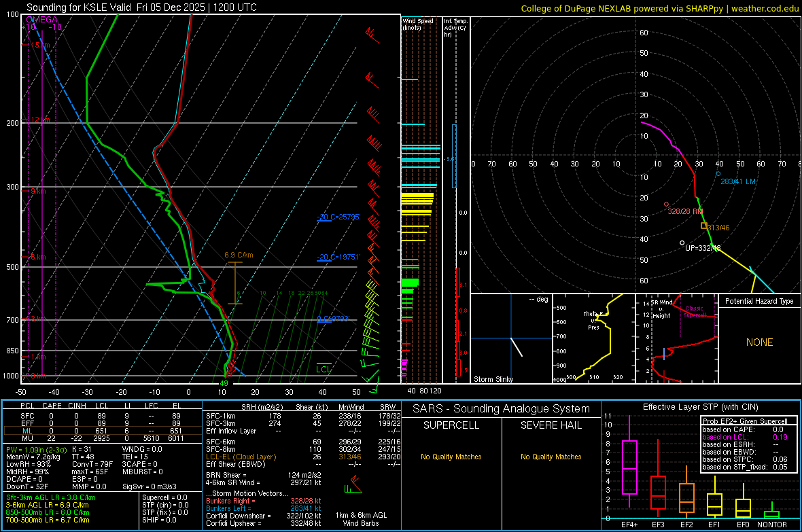This screenshot has width=802, height=532.
Task: Click the Prob EF2+ Given Supercell header
Action: 745,421
